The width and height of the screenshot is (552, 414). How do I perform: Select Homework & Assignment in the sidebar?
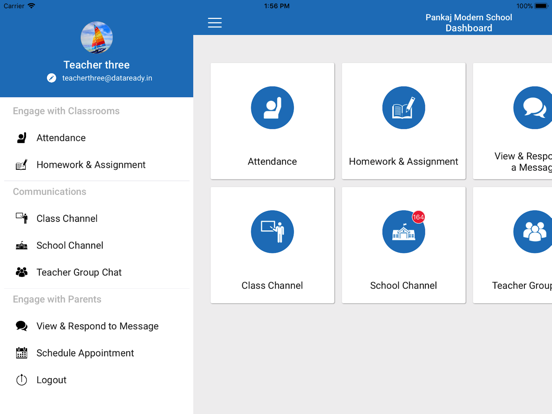[91, 165]
